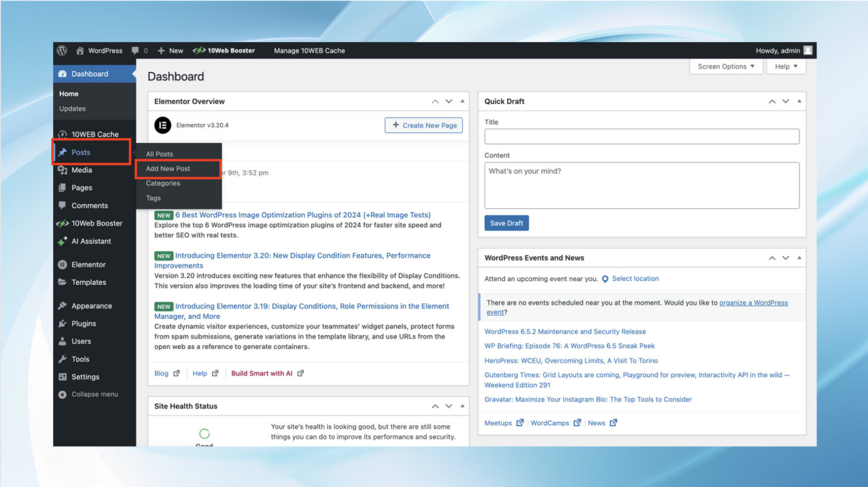Screen dimensions: 868x487
Task: Click the WordPress logo in the admin bar
Action: (x=62, y=50)
